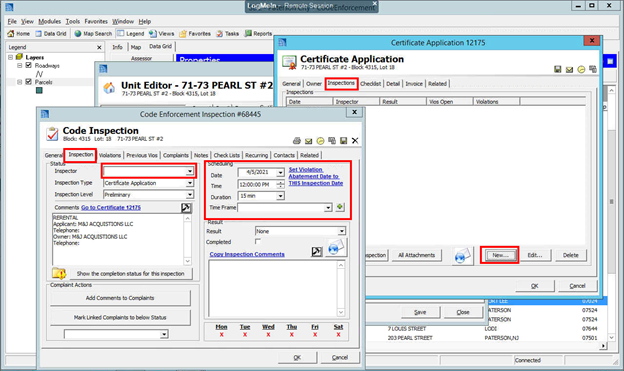624x371 pixels.
Task: Click the copy documents icon in Certificate Application header
Action: click(593, 69)
